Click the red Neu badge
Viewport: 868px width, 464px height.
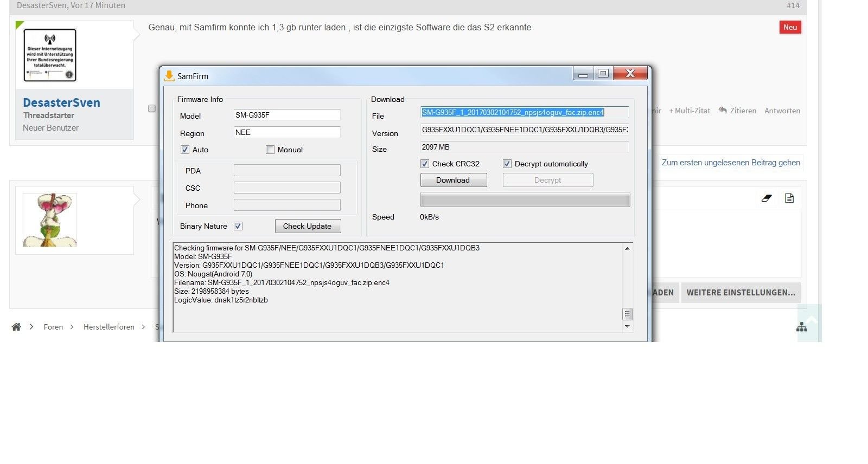pos(790,27)
